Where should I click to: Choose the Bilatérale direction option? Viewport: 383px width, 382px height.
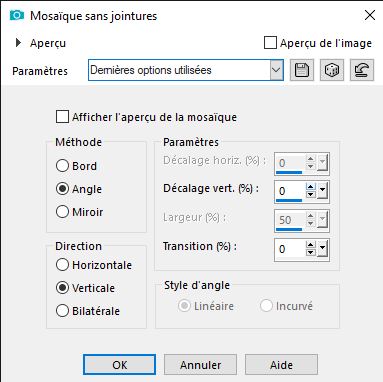click(62, 311)
